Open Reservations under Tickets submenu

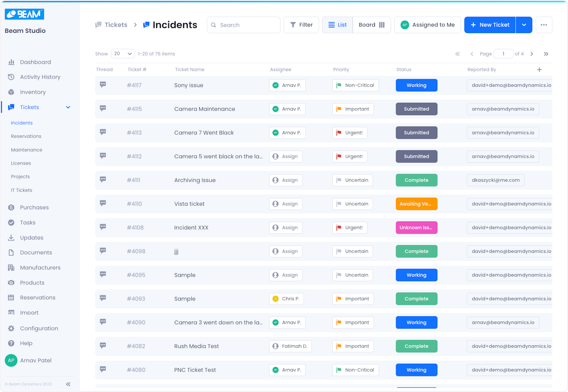click(x=26, y=136)
